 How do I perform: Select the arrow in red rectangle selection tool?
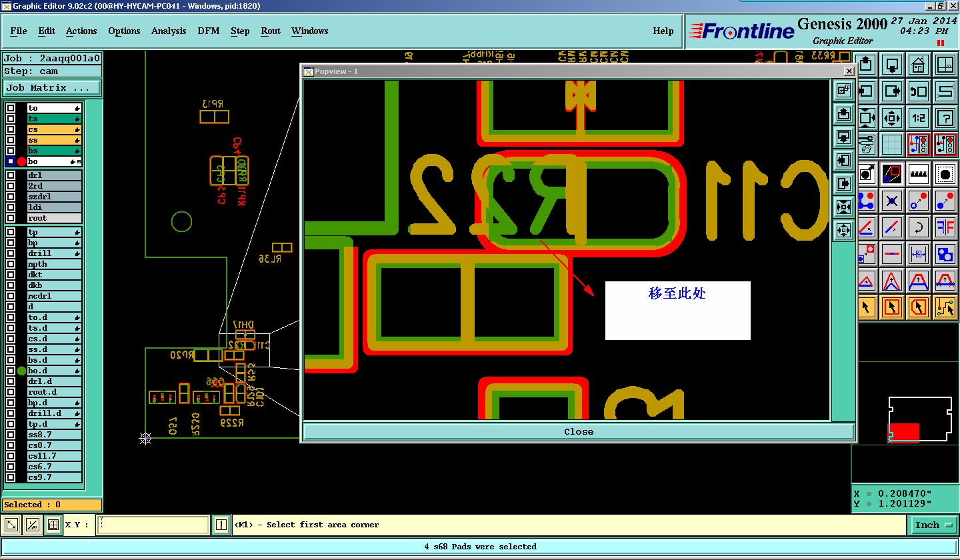click(x=892, y=307)
